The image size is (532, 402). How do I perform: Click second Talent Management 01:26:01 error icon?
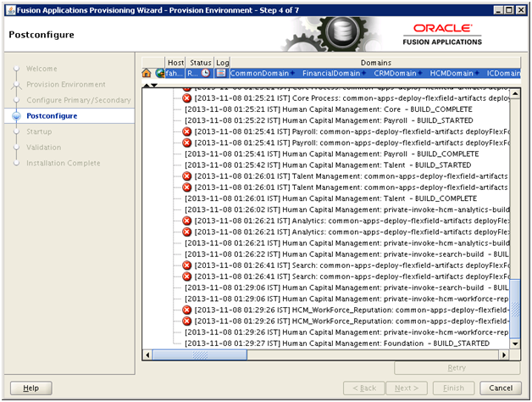point(186,187)
